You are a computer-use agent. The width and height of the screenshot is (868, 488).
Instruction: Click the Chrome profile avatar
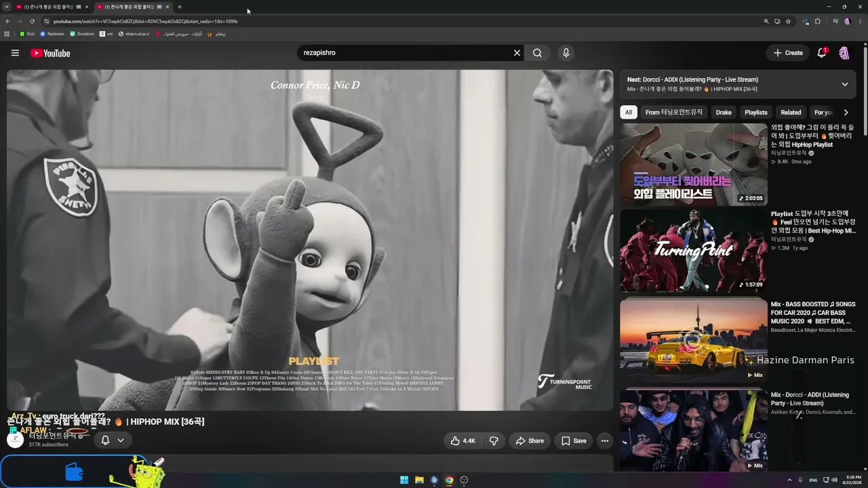click(x=847, y=21)
